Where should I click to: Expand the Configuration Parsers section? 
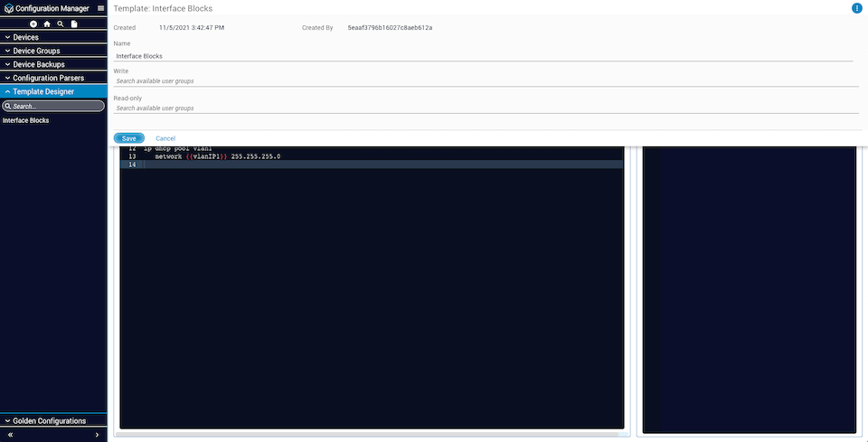tap(53, 78)
